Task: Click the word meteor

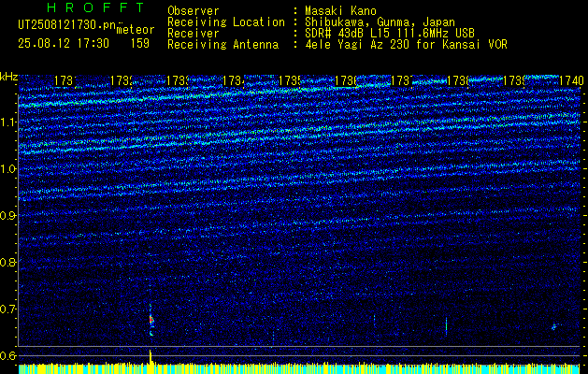Action: [136, 30]
